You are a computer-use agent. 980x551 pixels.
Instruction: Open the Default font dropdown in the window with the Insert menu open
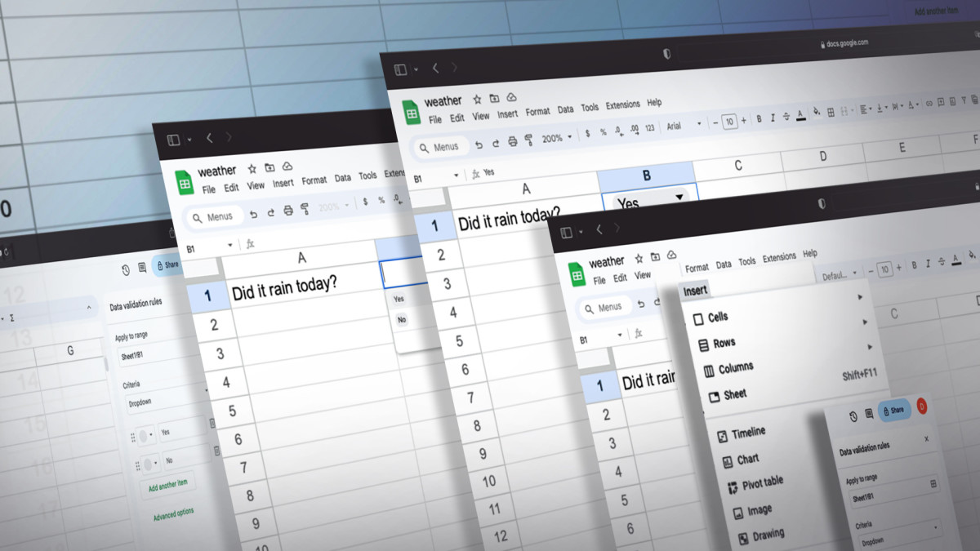click(x=840, y=275)
